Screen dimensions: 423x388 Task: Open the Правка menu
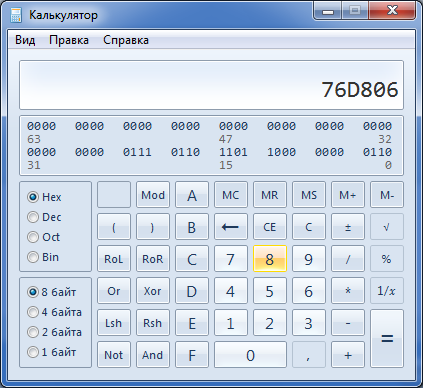click(69, 40)
